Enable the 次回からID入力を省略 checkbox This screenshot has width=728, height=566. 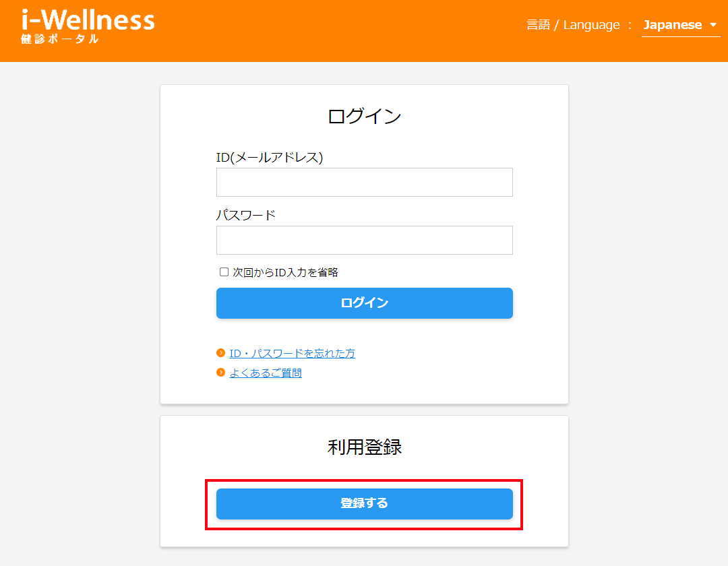223,272
